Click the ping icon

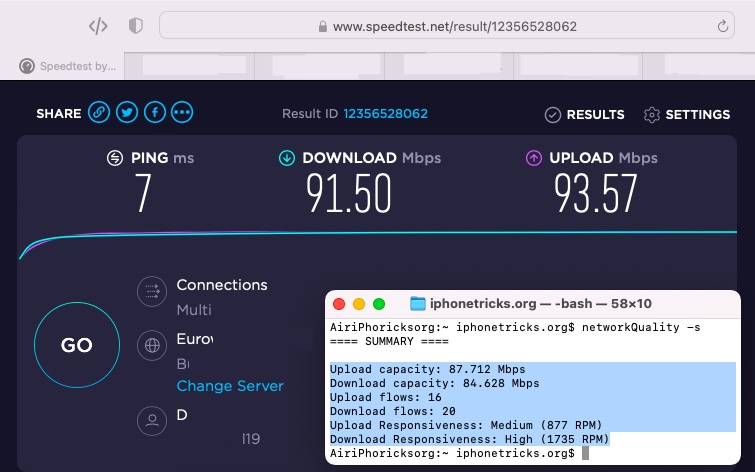coord(116,158)
